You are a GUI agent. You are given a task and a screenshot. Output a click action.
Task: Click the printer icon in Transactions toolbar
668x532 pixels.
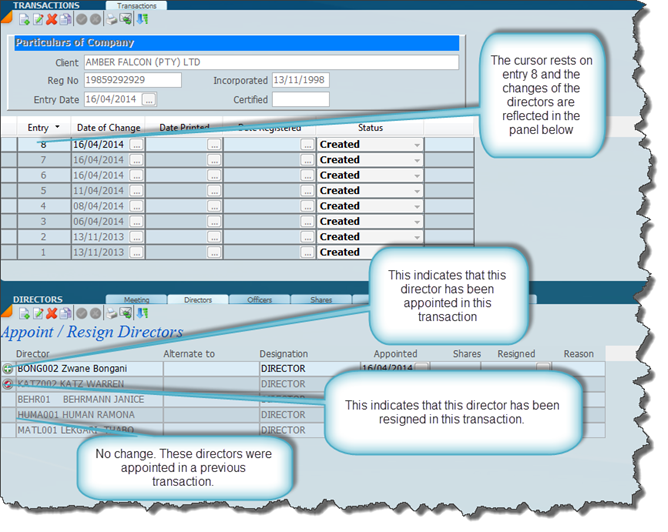[112, 19]
